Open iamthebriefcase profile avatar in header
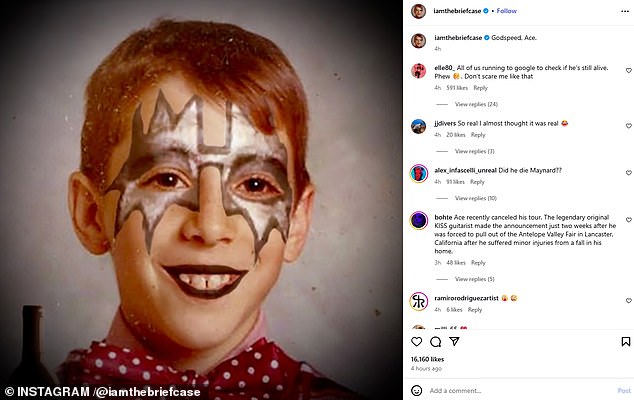634x400 pixels. [419, 11]
